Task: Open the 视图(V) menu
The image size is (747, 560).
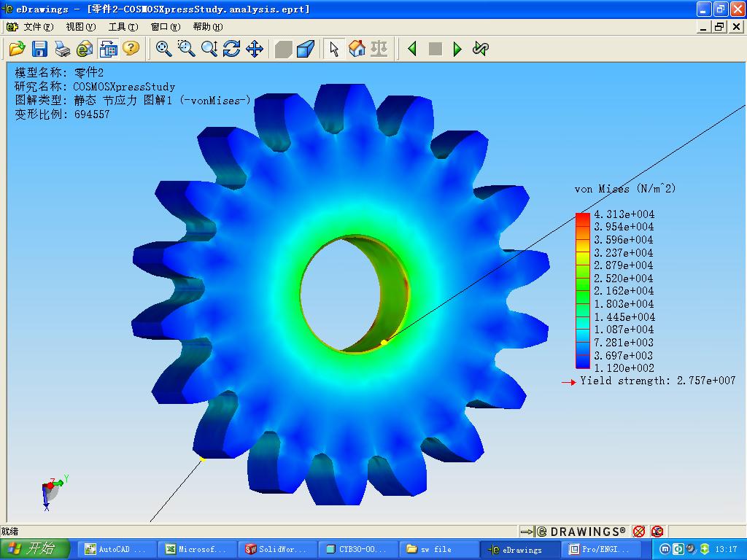Action: tap(81, 27)
